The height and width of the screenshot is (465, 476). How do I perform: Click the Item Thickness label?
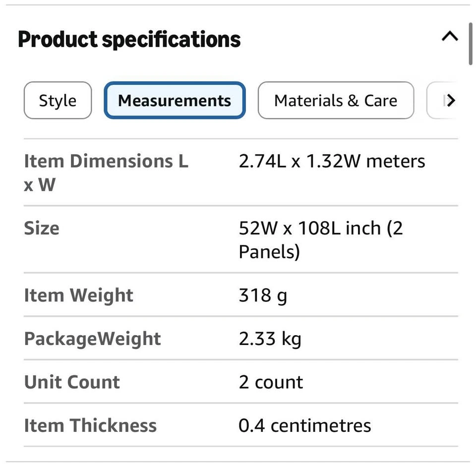click(x=90, y=425)
